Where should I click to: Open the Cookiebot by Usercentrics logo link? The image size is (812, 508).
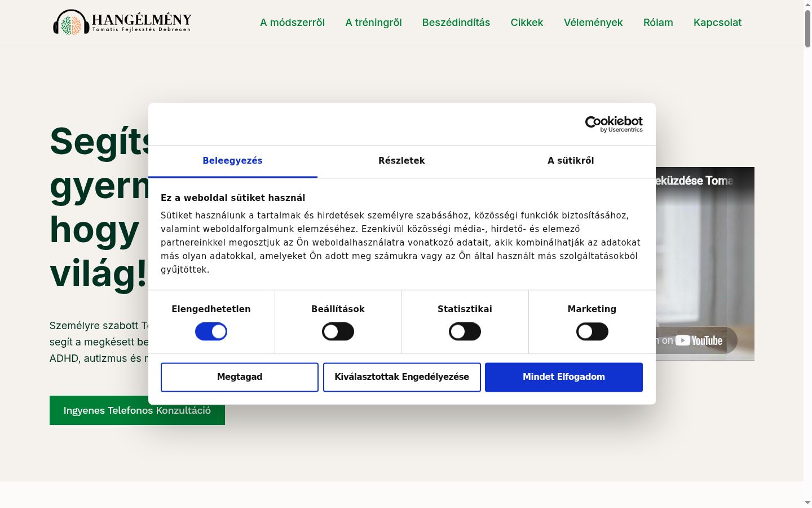point(614,124)
